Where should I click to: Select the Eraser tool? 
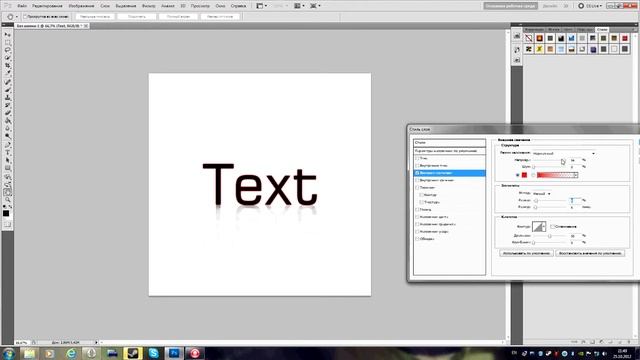pos(7,113)
